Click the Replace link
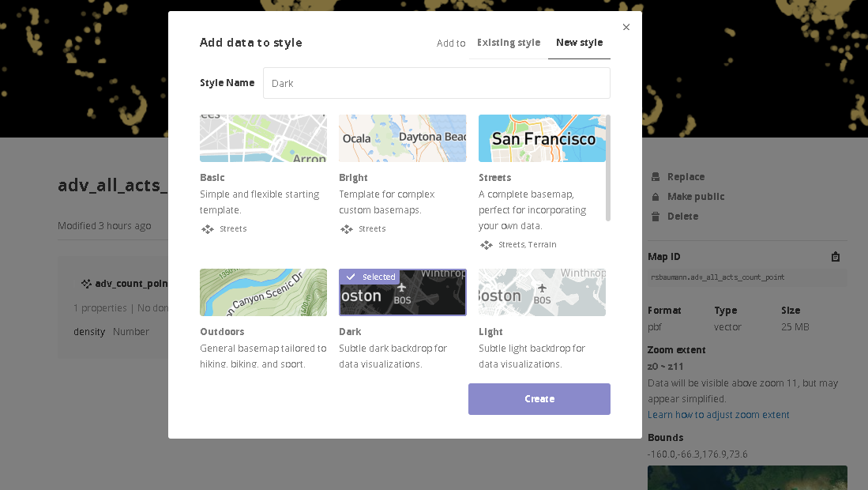This screenshot has width=868, height=490. [x=686, y=176]
